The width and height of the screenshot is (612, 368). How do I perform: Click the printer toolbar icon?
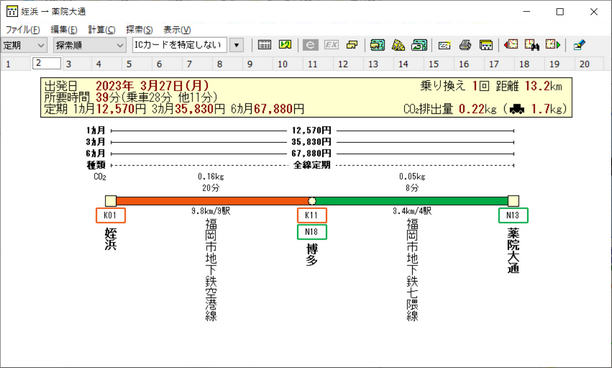tap(465, 45)
